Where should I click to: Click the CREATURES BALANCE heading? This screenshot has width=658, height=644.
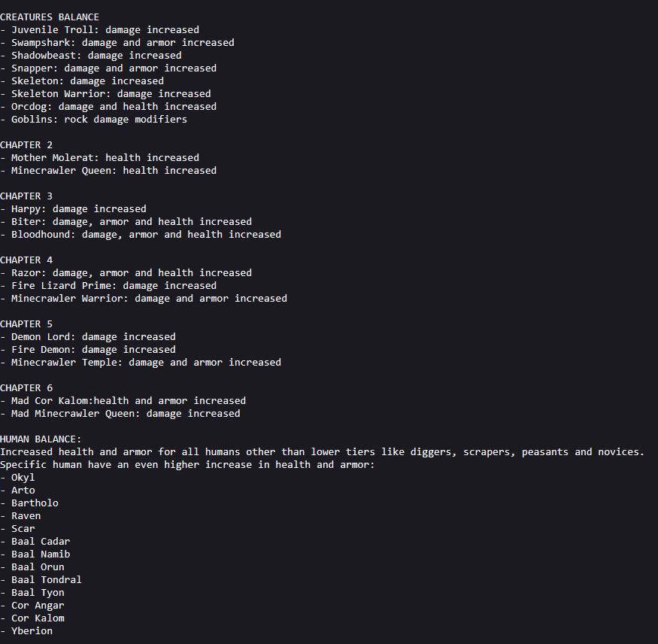(x=50, y=17)
